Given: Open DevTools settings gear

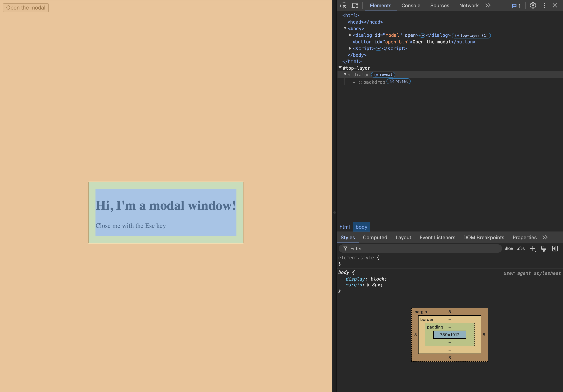Looking at the screenshot, I should click(x=533, y=5).
